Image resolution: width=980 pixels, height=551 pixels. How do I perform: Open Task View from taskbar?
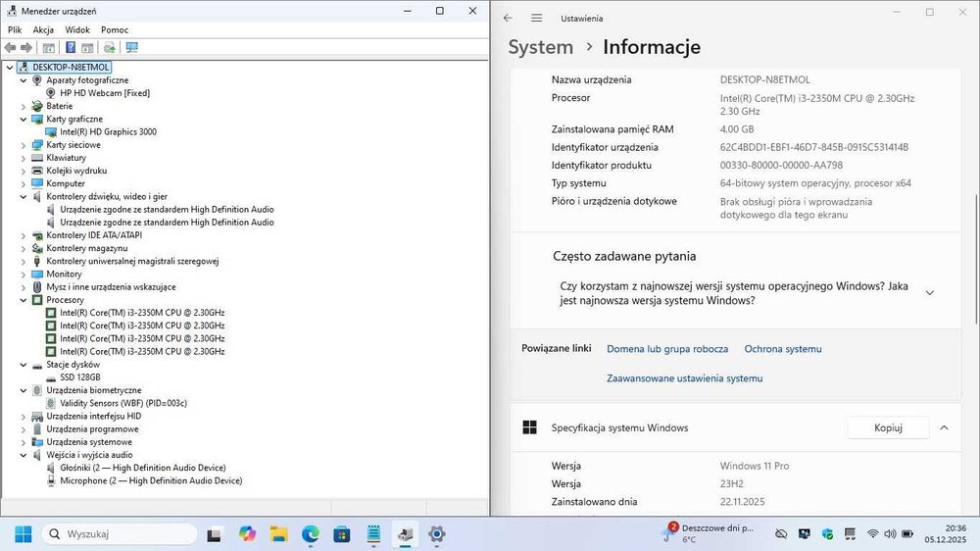(x=215, y=534)
